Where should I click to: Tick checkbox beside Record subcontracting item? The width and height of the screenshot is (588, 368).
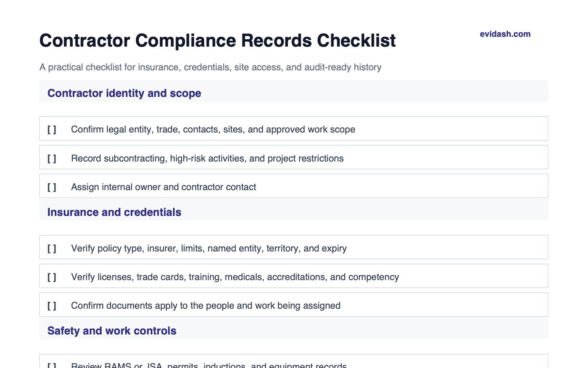(x=52, y=159)
